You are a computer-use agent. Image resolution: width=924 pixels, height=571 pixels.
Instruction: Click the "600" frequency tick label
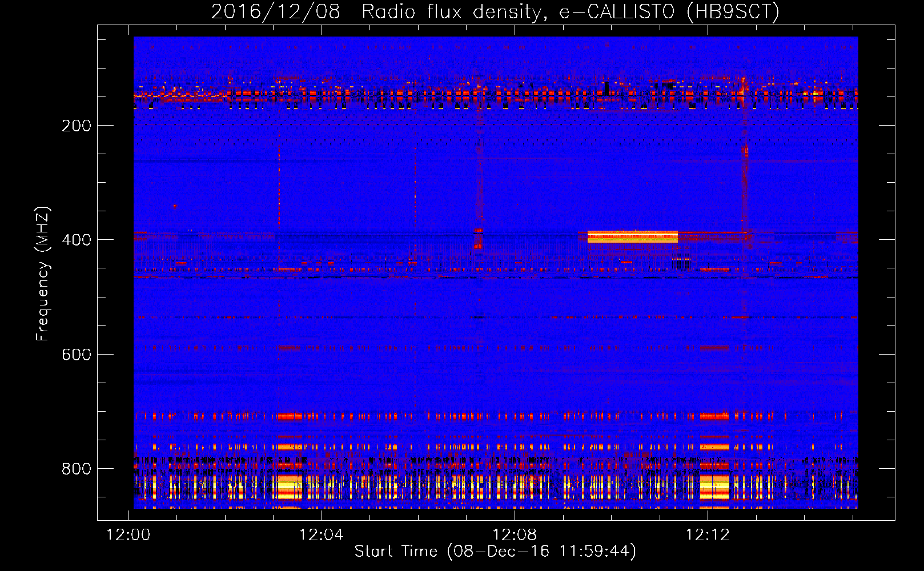click(x=76, y=355)
